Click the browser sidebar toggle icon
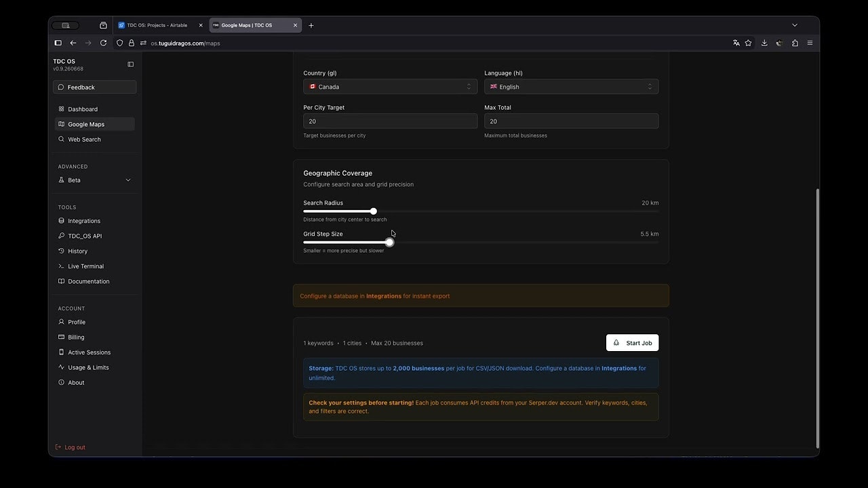This screenshot has height=488, width=868. (x=58, y=43)
